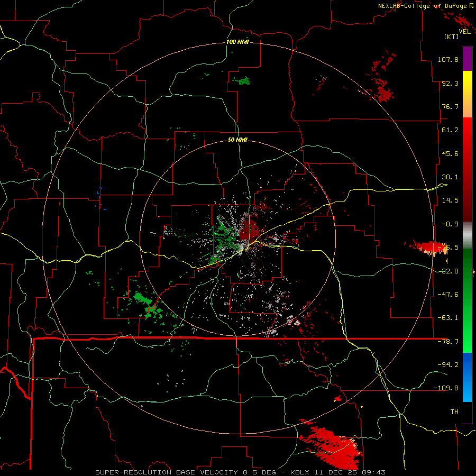Screen dimensions: 476x476
Task: Click the VEL legend title
Action: click(x=464, y=31)
